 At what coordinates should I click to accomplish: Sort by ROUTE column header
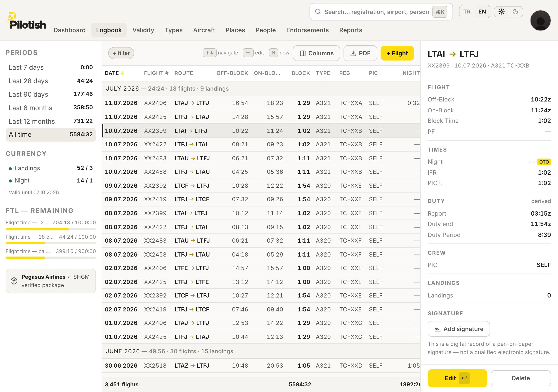[x=184, y=73]
